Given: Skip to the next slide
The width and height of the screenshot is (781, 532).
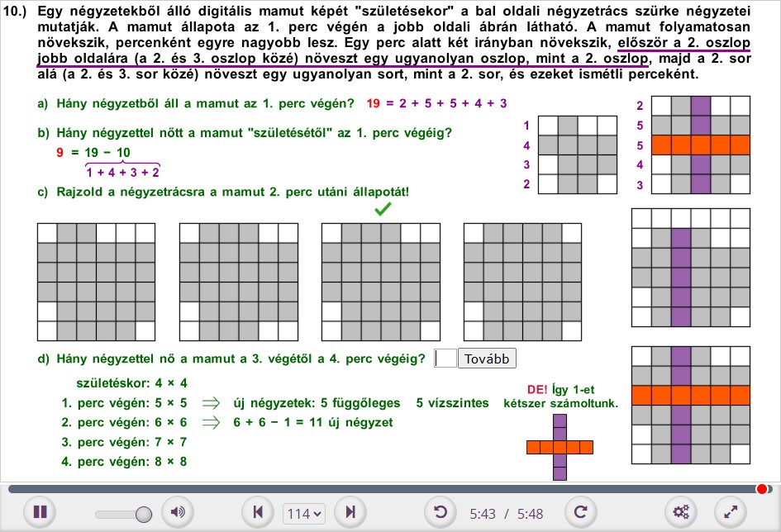Looking at the screenshot, I should pyautogui.click(x=350, y=513).
